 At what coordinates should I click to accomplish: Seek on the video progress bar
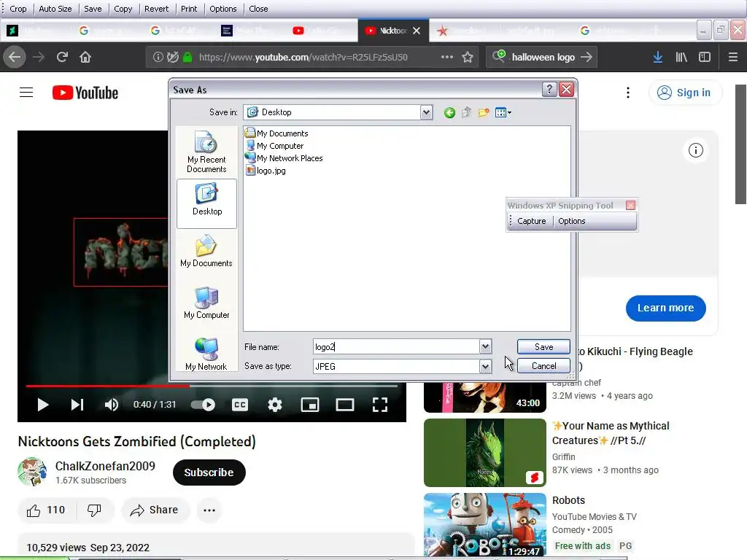click(x=212, y=386)
